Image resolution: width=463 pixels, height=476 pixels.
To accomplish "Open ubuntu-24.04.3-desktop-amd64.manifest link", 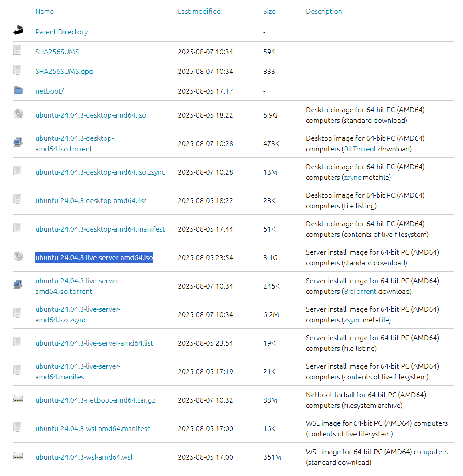I will coord(100,229).
